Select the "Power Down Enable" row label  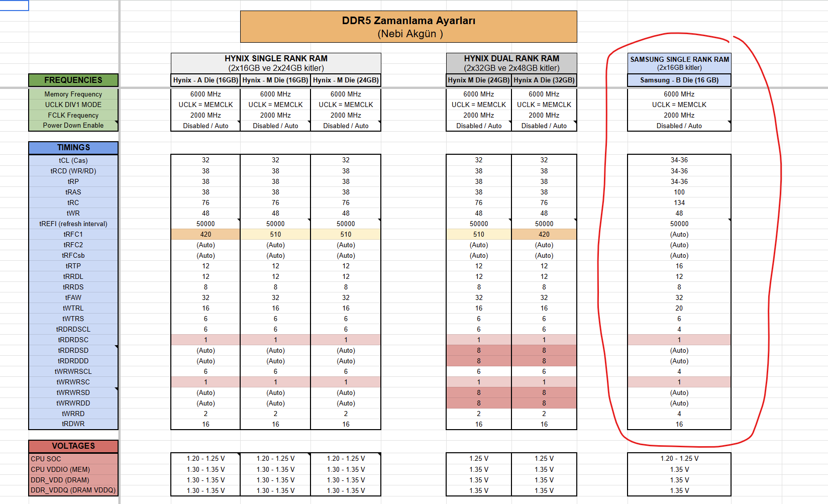click(73, 126)
